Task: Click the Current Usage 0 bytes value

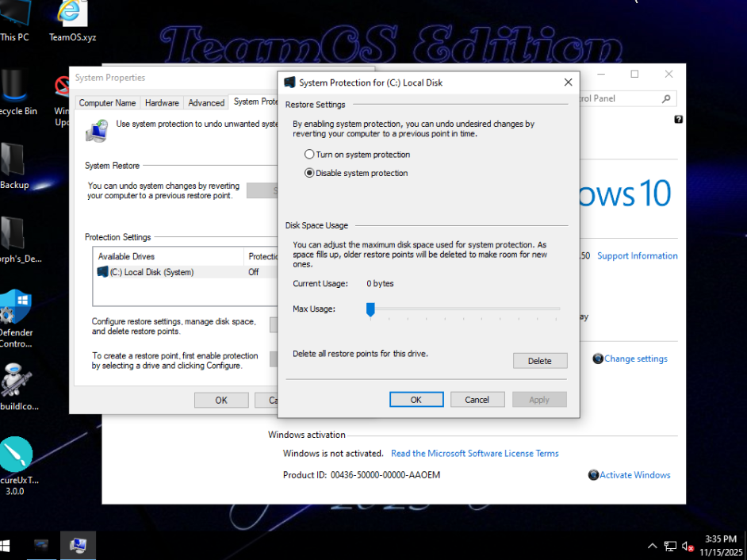Action: click(380, 284)
